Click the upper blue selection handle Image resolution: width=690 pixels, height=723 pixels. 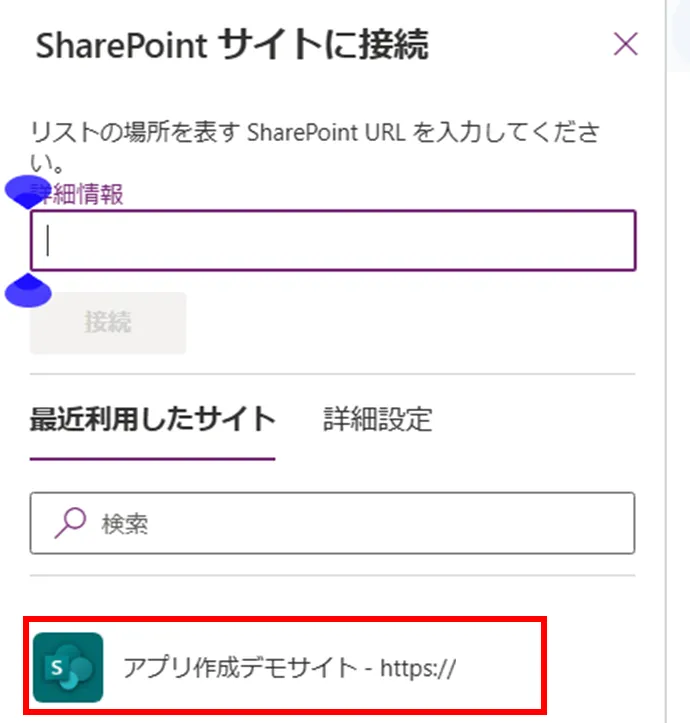click(26, 190)
